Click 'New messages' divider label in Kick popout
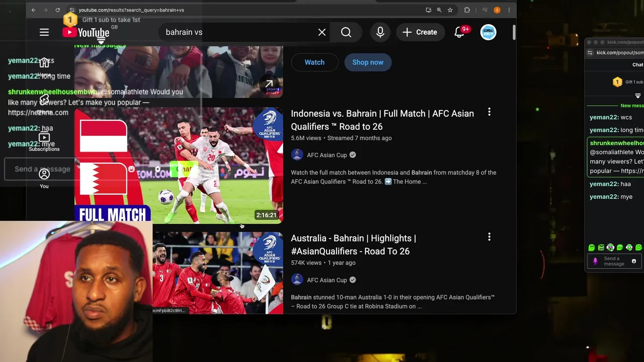 [x=632, y=106]
